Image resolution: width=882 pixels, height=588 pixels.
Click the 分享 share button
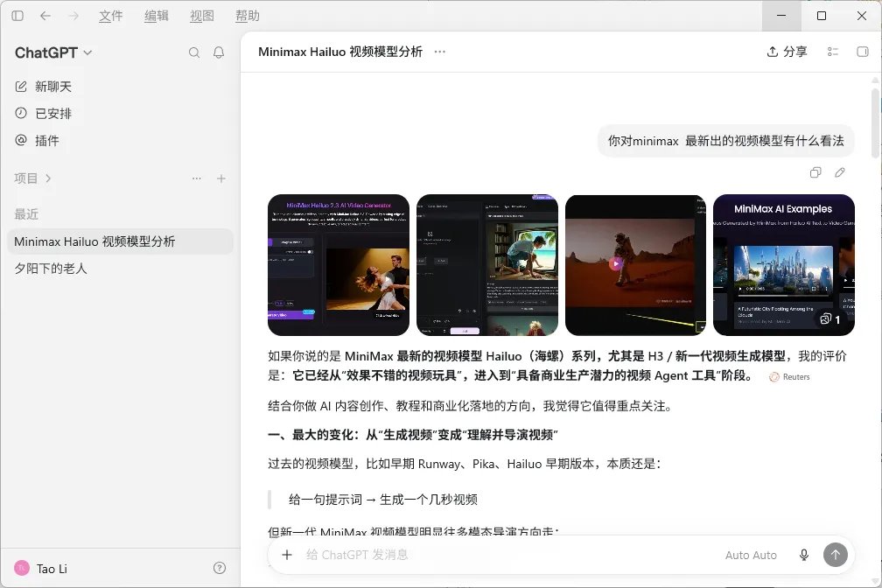(787, 52)
